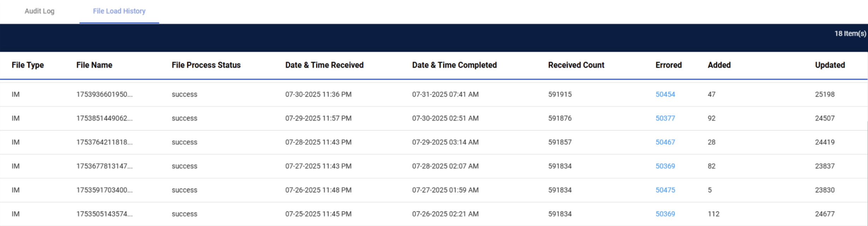Screen dimensions: 868x226
Task: Click the Errored column header
Action: click(668, 65)
